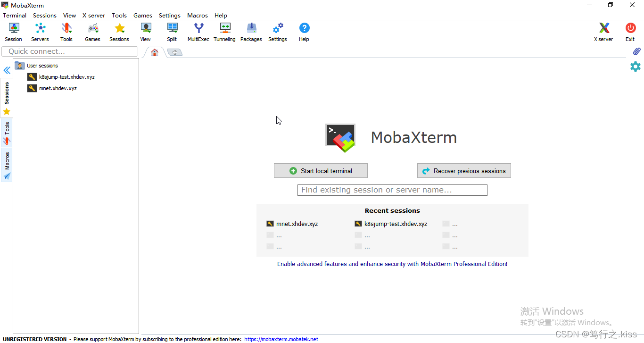Collapse the sessions sidebar with the double chevron
The height and width of the screenshot is (343, 644).
pos(7,70)
